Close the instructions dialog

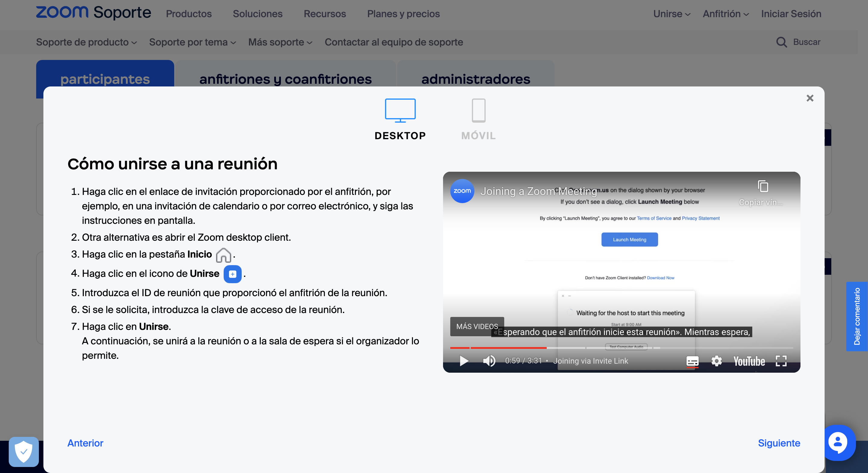pos(810,98)
